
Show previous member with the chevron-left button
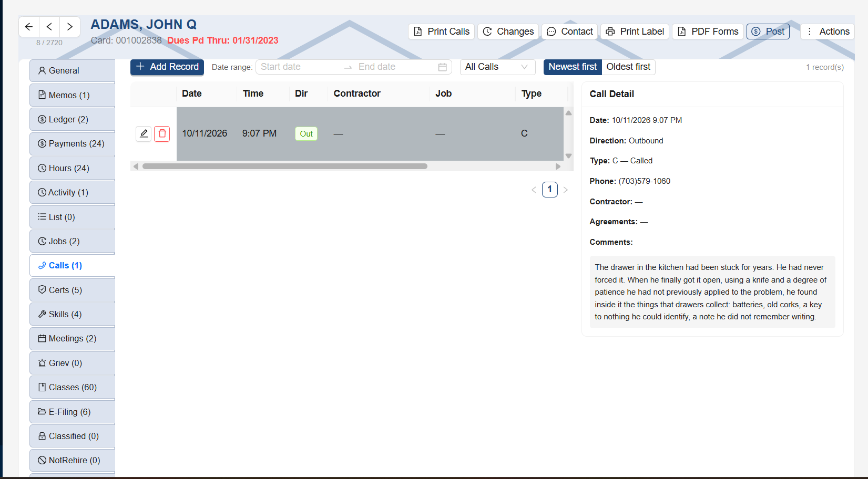[49, 27]
